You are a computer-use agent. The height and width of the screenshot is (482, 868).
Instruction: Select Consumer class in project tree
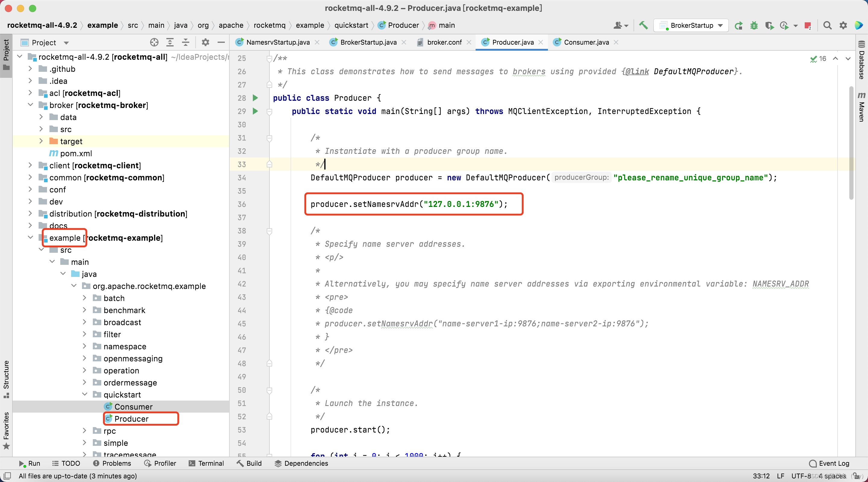pos(133,407)
